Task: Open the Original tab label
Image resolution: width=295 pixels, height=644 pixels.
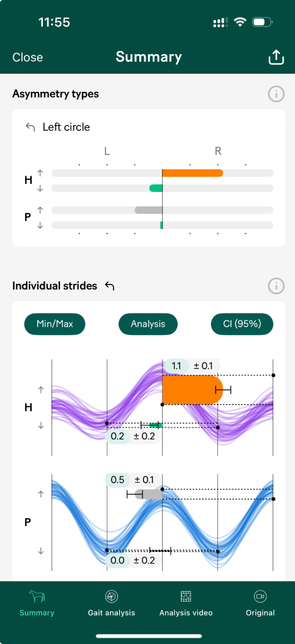Action: pyautogui.click(x=260, y=613)
